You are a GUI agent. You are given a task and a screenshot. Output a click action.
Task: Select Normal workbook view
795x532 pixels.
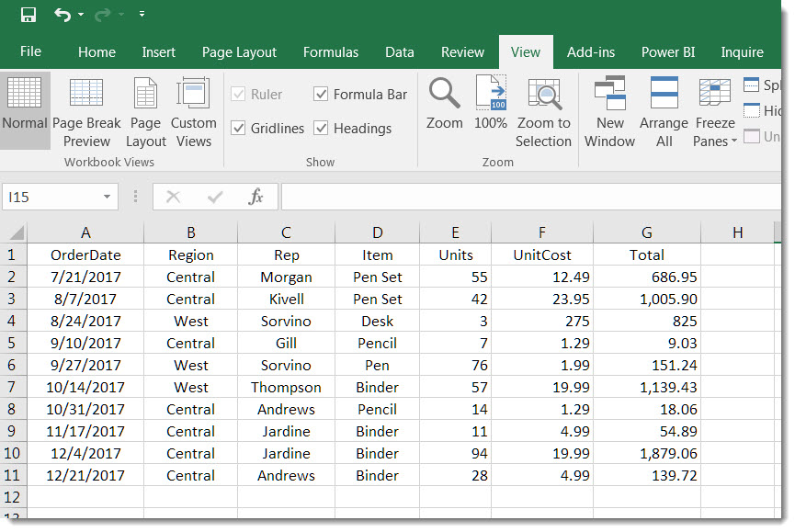point(24,110)
